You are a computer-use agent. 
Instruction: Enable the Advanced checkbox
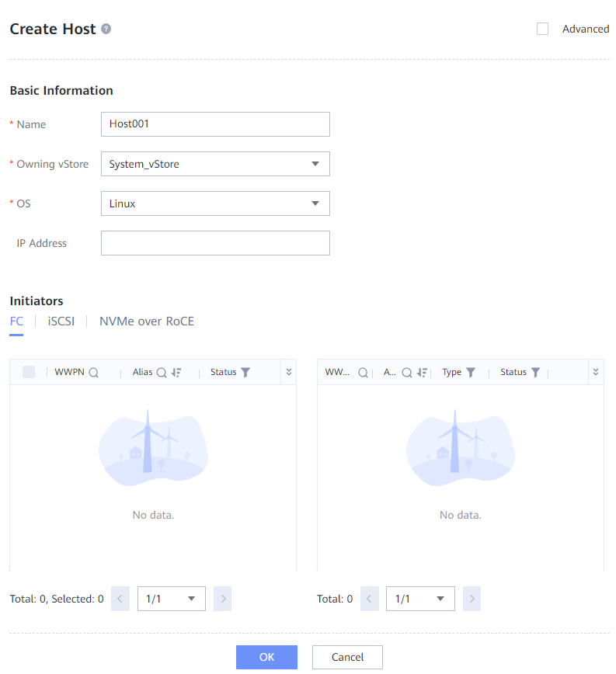[x=543, y=29]
